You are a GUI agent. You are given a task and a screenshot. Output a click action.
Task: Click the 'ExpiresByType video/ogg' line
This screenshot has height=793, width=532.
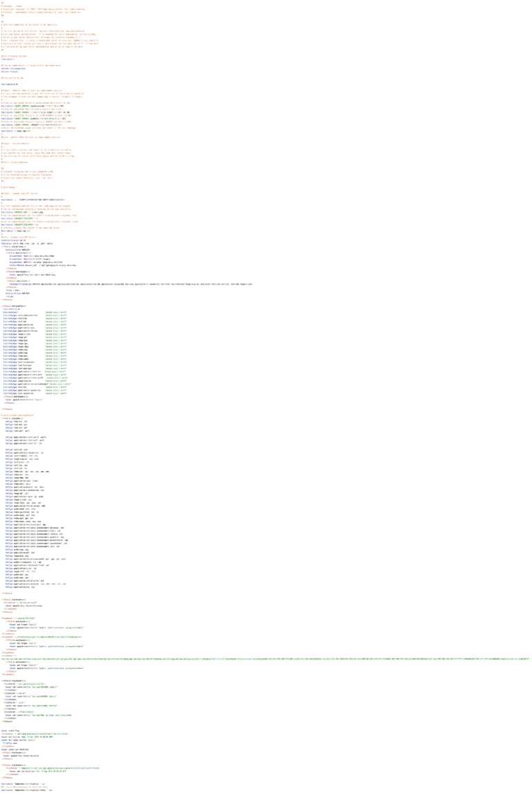click(x=35, y=350)
